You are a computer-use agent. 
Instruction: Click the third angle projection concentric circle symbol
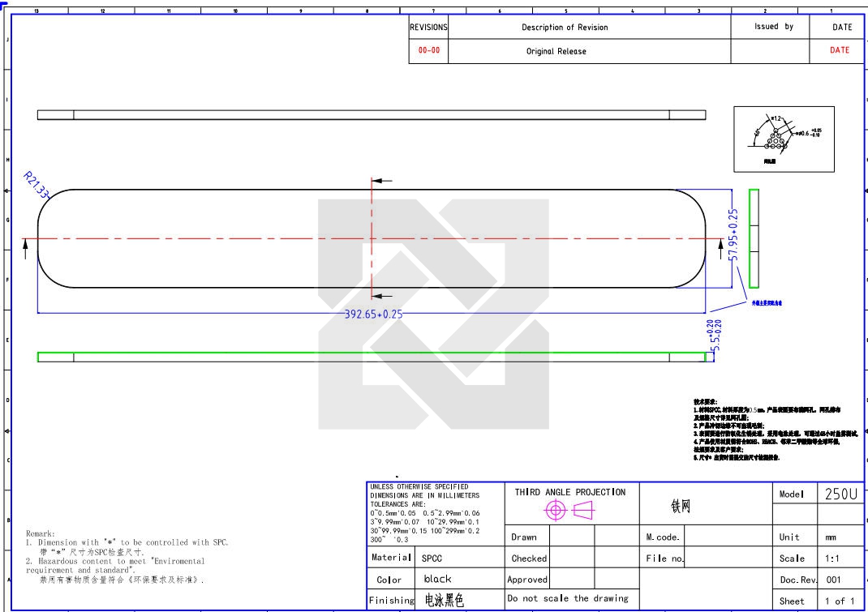click(x=556, y=510)
